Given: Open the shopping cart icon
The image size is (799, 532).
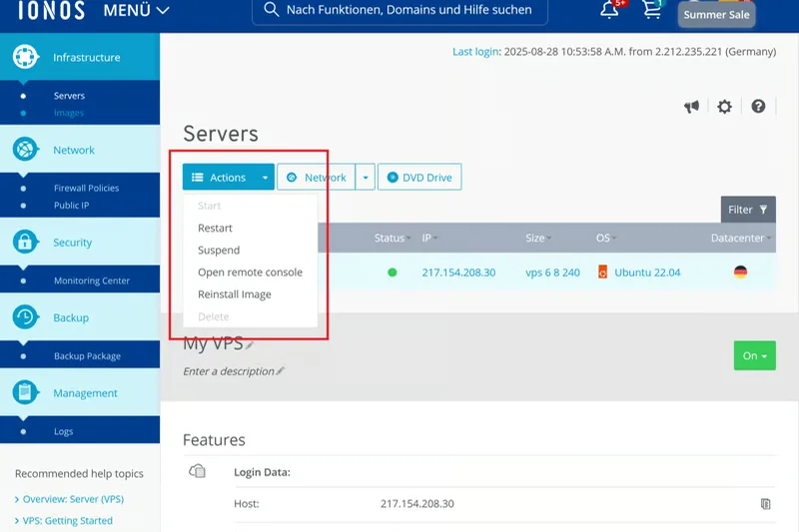Looking at the screenshot, I should [x=652, y=11].
